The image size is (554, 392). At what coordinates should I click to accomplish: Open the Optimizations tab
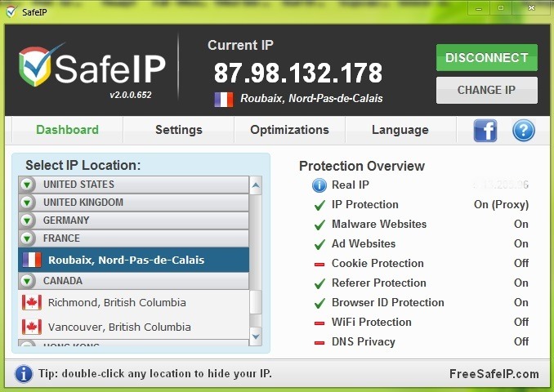click(290, 130)
